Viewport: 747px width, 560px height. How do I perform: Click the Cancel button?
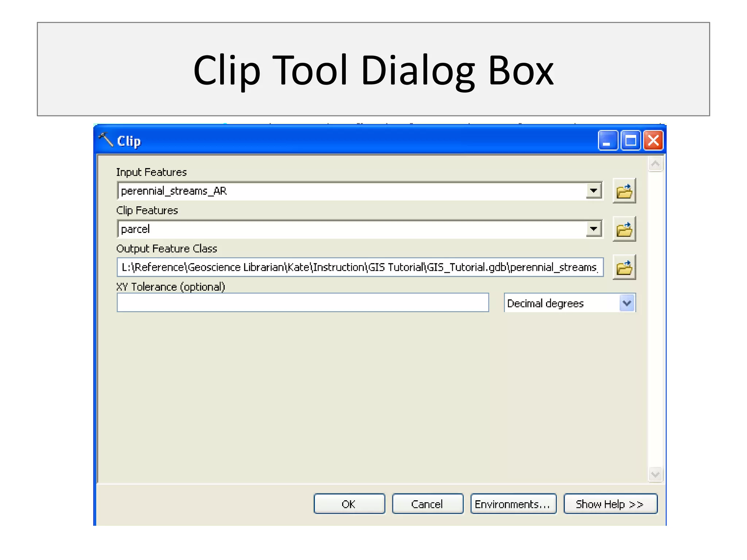pyautogui.click(x=427, y=504)
